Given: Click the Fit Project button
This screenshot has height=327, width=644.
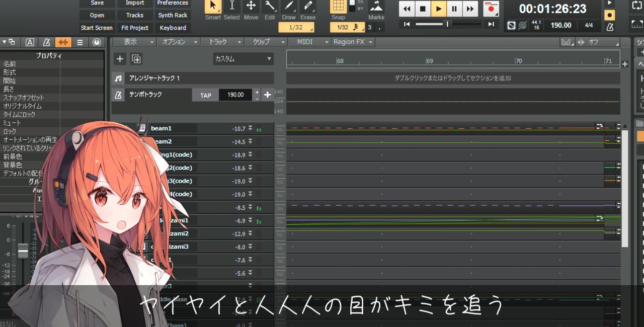Looking at the screenshot, I should coord(135,28).
